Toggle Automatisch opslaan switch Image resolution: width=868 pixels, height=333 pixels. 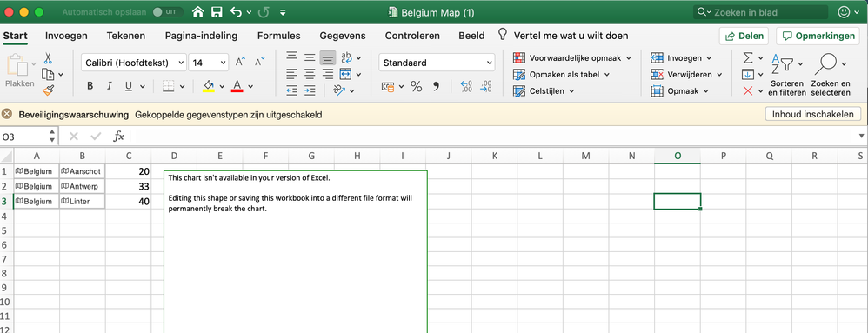pos(168,11)
